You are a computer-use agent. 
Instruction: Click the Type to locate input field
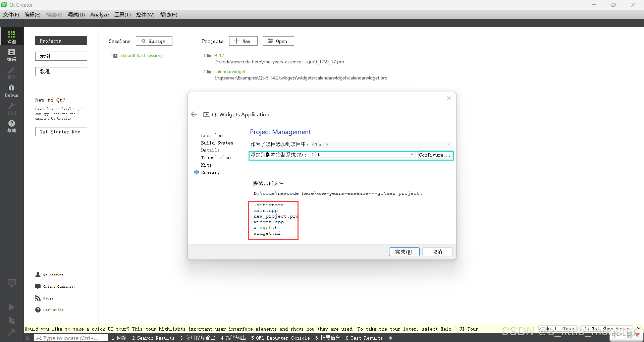(x=71, y=338)
